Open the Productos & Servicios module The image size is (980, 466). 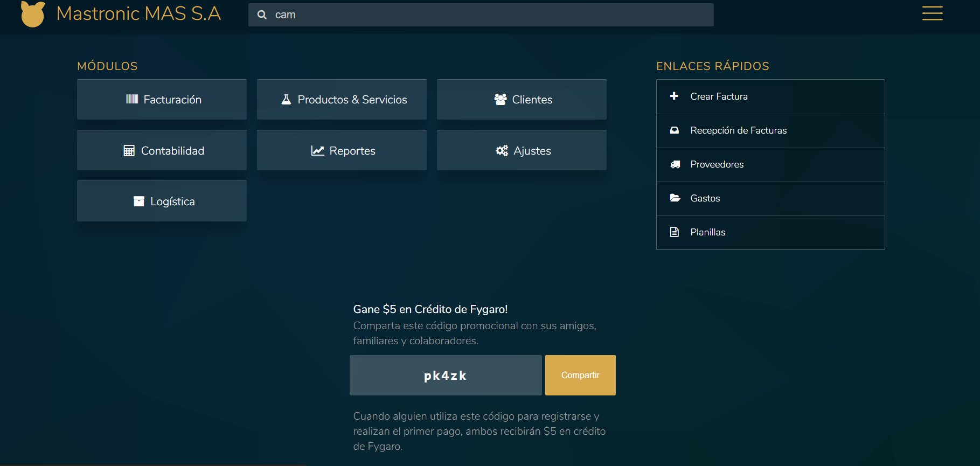pyautogui.click(x=342, y=100)
